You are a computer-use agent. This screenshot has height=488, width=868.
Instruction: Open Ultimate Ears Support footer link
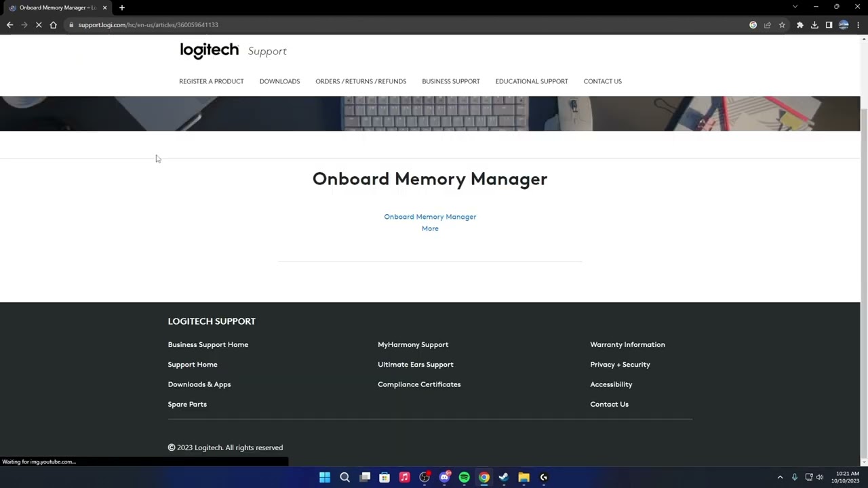tap(416, 365)
